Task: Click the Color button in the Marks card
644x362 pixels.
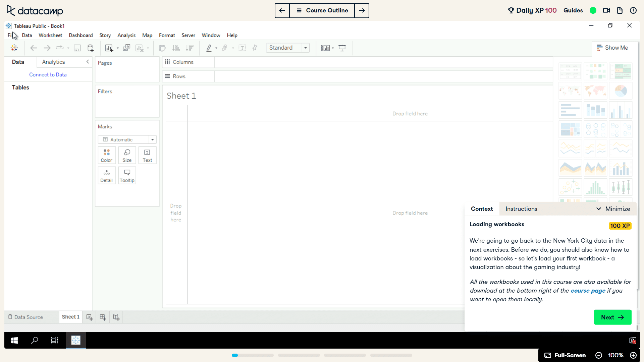Action: (x=107, y=155)
